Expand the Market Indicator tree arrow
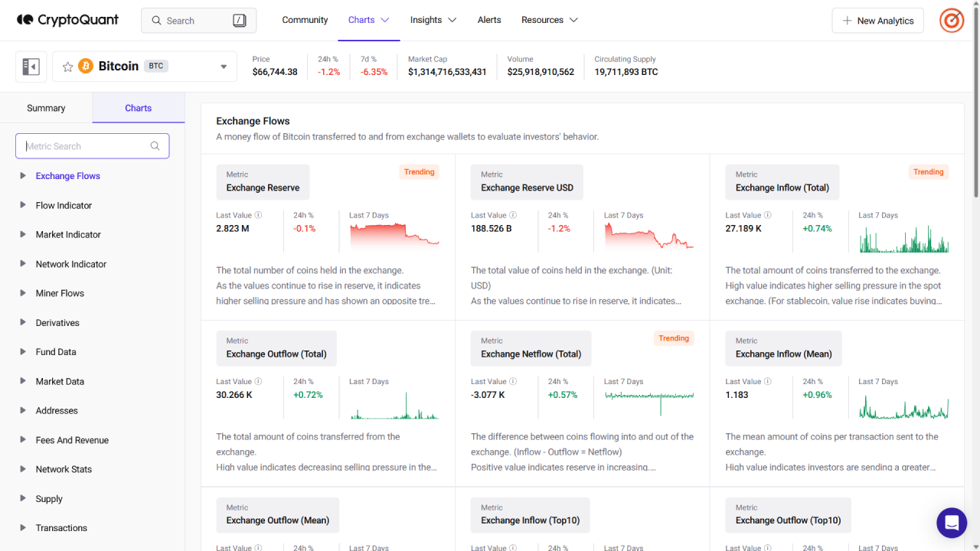 23,234
